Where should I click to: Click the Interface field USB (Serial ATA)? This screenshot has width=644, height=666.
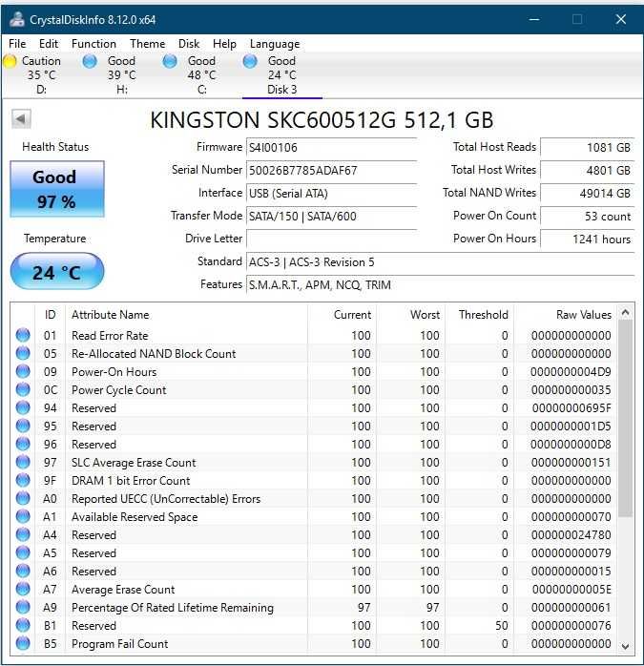[331, 194]
